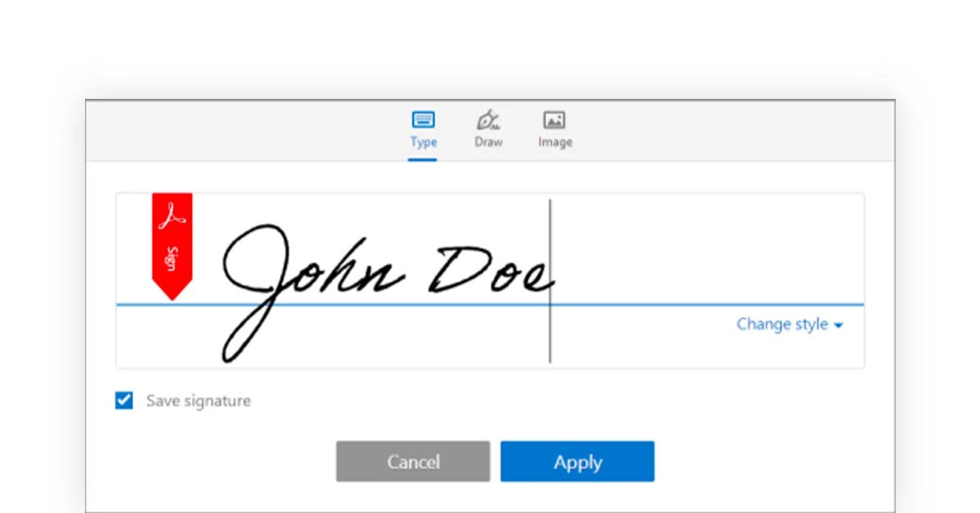Cancel the signature dialog
The height and width of the screenshot is (513, 980).
tap(412, 462)
